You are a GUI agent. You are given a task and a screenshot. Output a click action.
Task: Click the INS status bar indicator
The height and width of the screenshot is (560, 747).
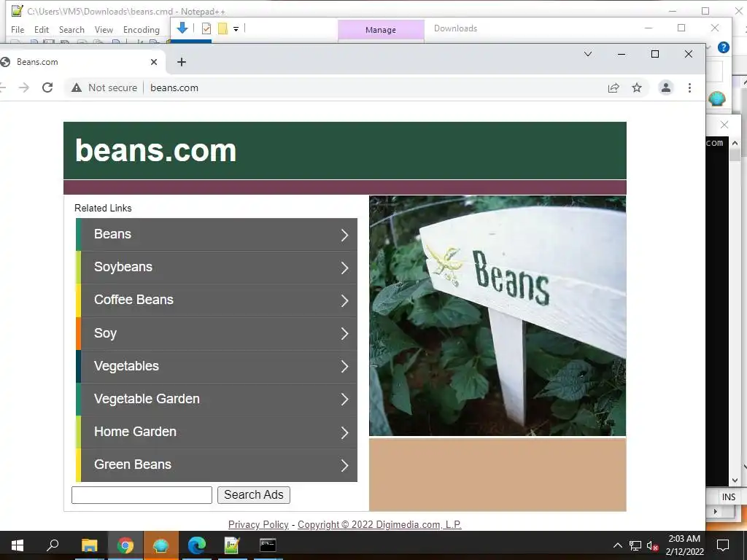729,497
